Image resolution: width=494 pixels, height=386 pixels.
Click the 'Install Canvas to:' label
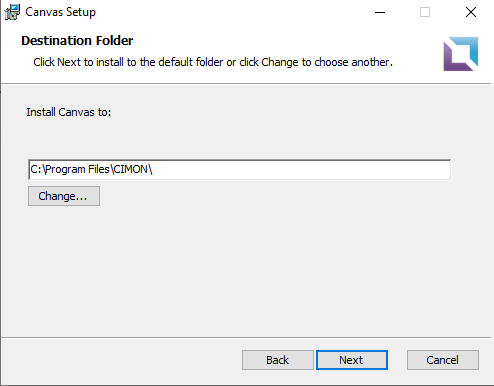point(69,112)
